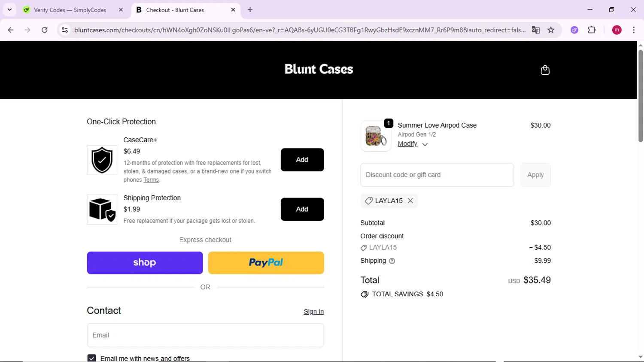Pay with Shop Pay button

coord(145,263)
